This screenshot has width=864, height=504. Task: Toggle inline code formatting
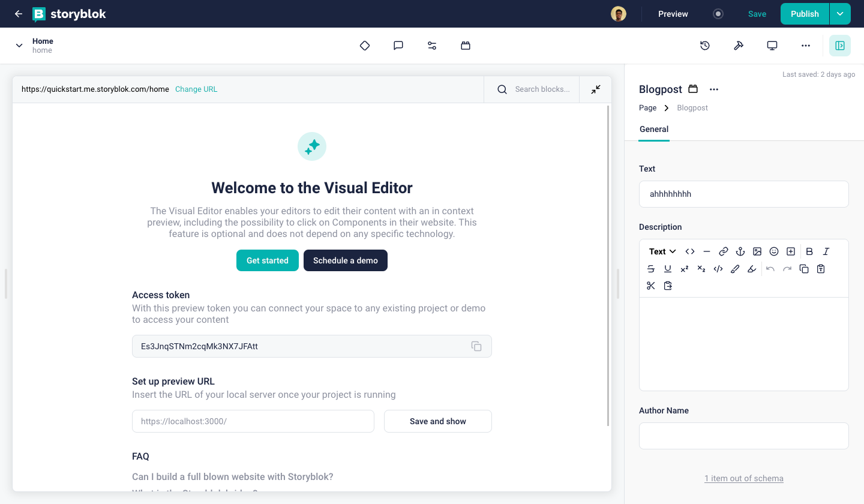click(718, 269)
